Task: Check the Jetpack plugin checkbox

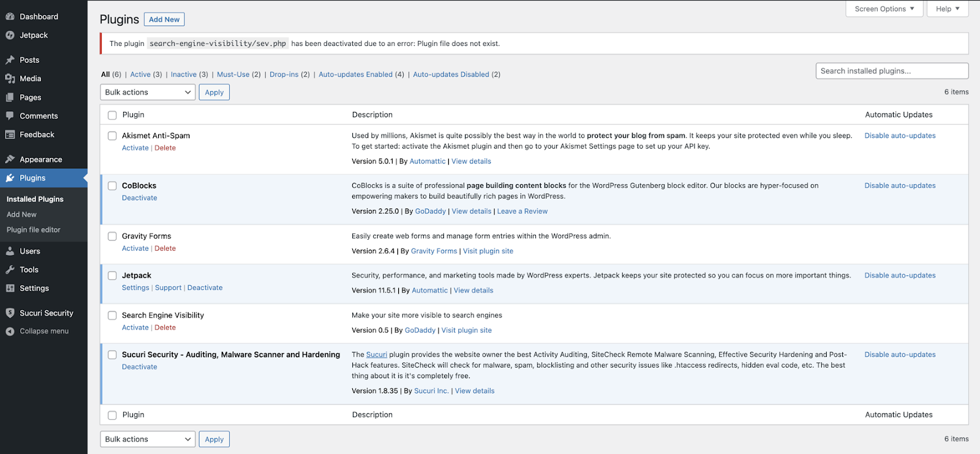Action: pyautogui.click(x=112, y=276)
